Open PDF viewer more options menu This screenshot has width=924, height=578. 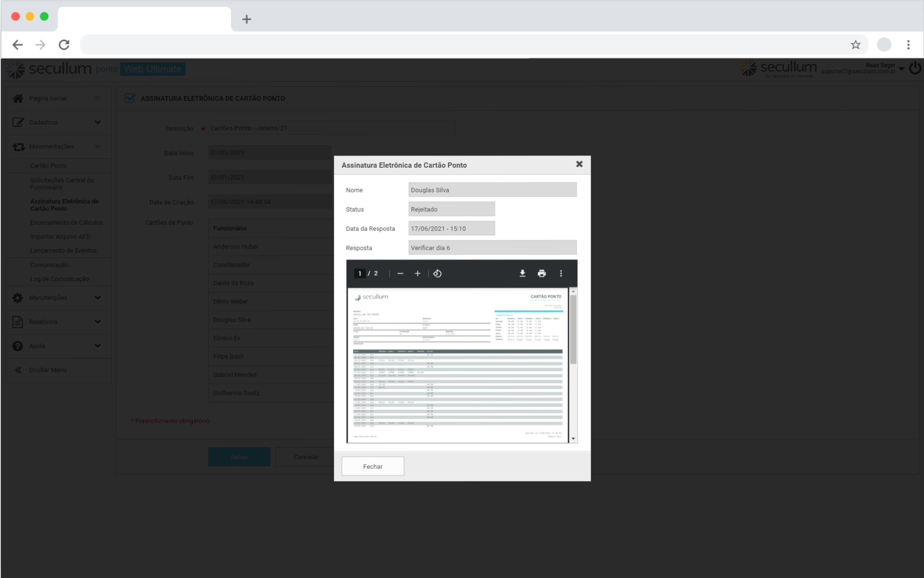[560, 273]
